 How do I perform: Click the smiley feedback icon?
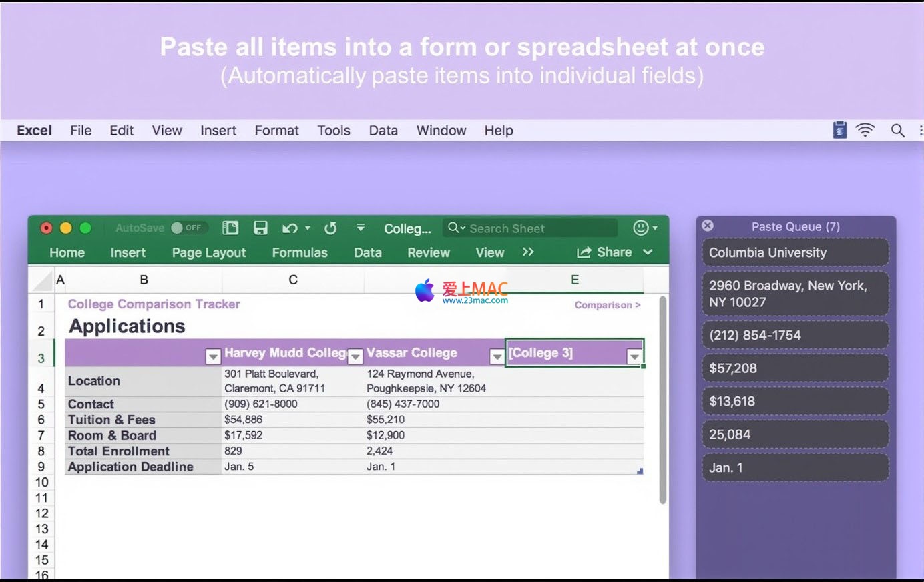click(640, 228)
